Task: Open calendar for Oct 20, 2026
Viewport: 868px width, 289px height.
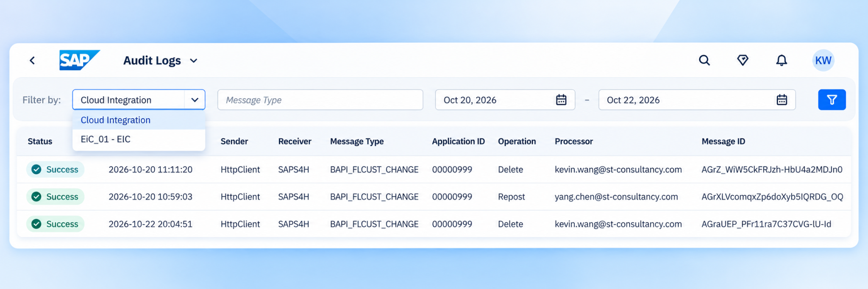Action: [x=561, y=100]
